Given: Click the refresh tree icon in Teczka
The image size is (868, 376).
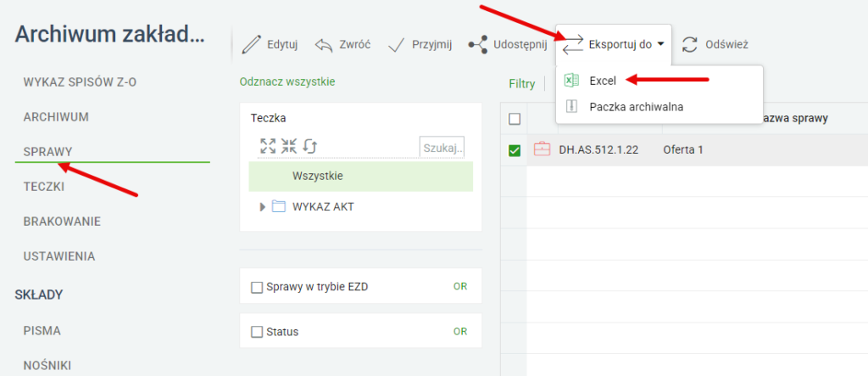Looking at the screenshot, I should click(310, 146).
